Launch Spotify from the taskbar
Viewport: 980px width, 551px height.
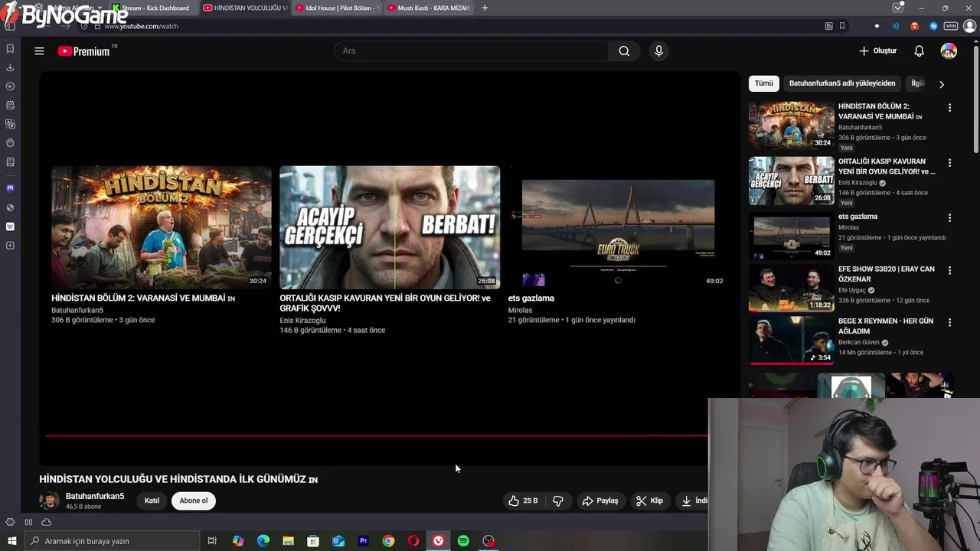(463, 541)
